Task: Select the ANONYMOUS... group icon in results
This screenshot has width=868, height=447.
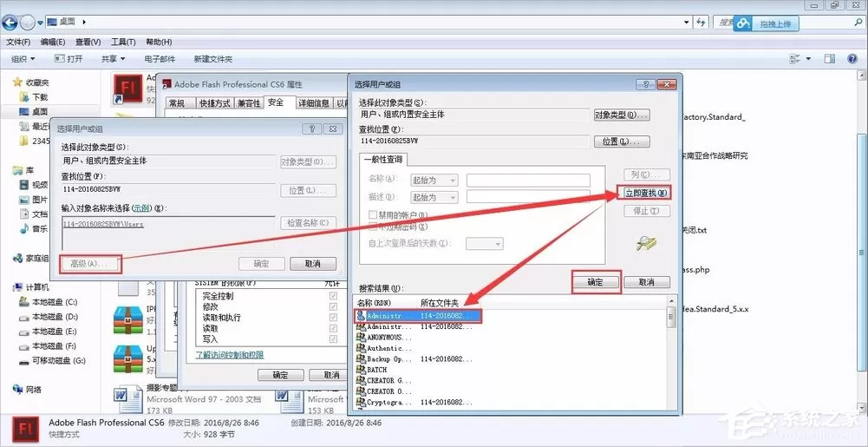Action: point(362,338)
